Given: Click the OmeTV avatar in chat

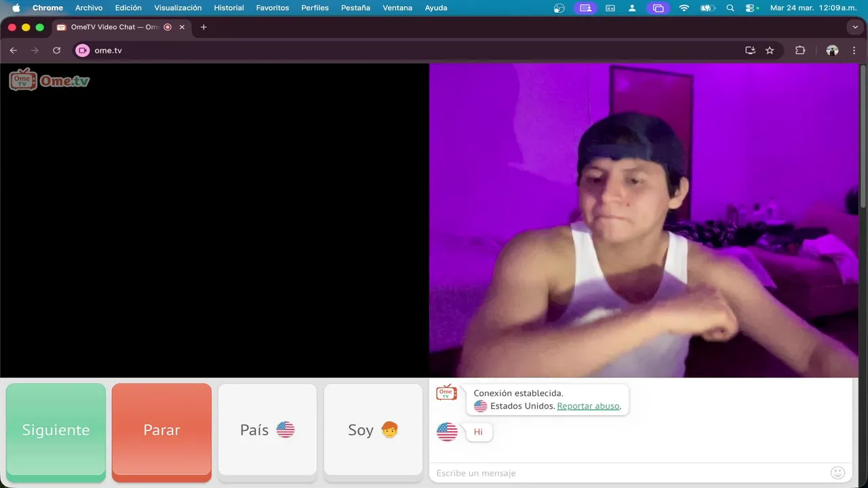Looking at the screenshot, I should pos(446,392).
